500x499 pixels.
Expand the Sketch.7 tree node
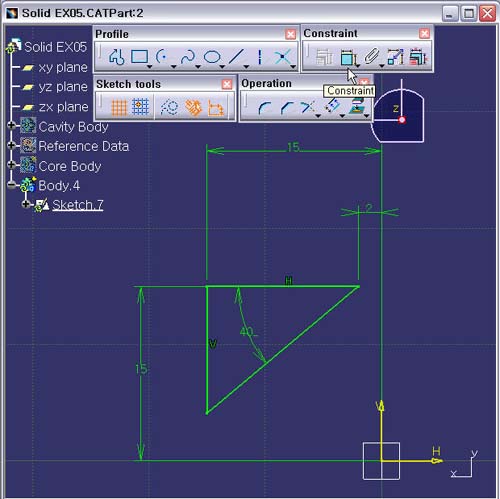pyautogui.click(x=26, y=204)
